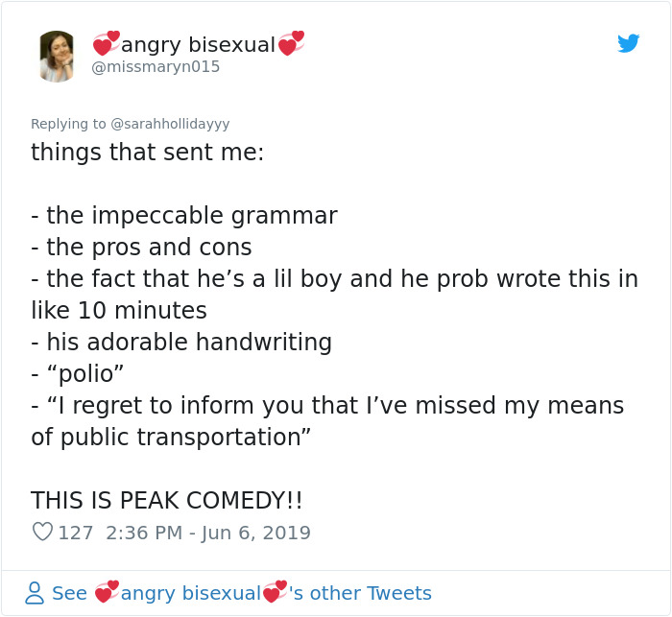Click the heart emoji after the header display name
This screenshot has height=617, width=672.
tap(291, 43)
